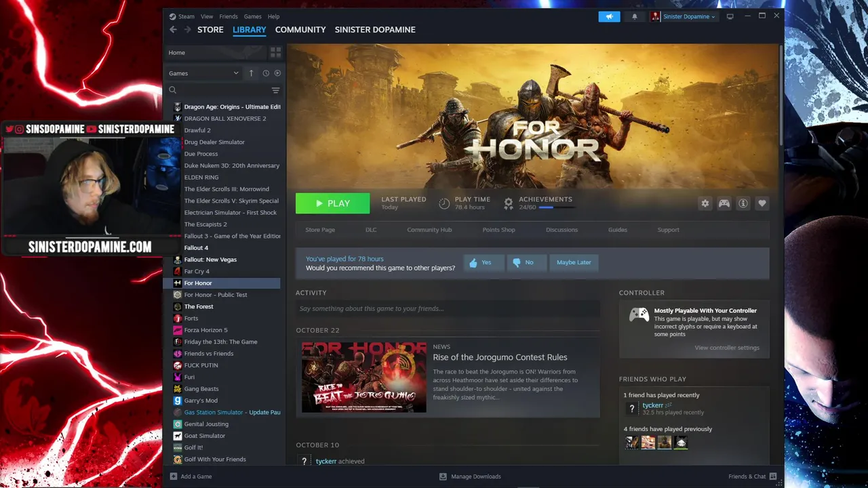
Task: Open the Games menu
Action: click(253, 16)
